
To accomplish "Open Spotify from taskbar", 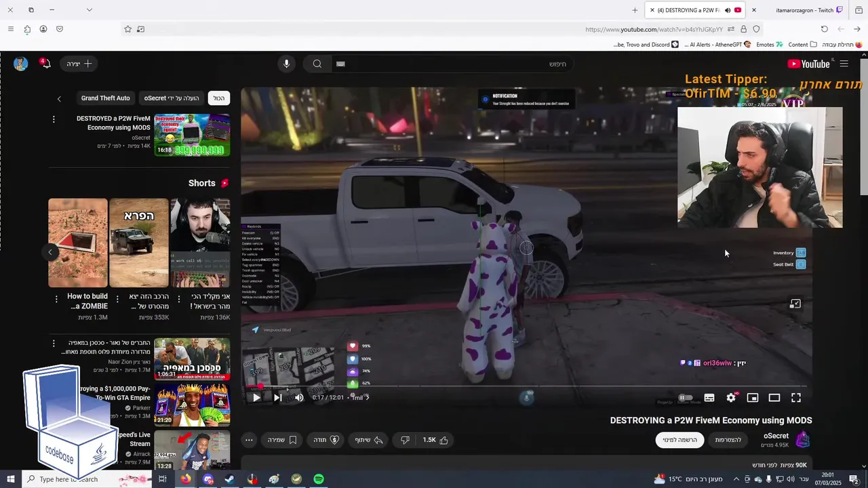I will [319, 479].
